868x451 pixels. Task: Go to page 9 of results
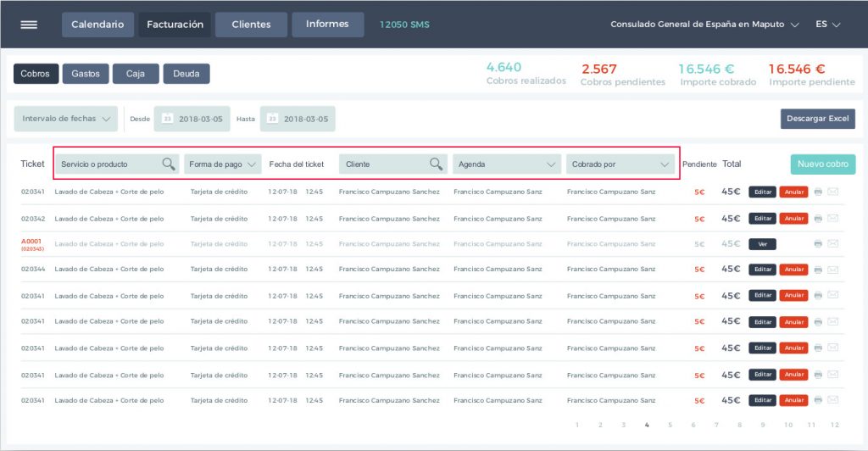click(x=763, y=425)
